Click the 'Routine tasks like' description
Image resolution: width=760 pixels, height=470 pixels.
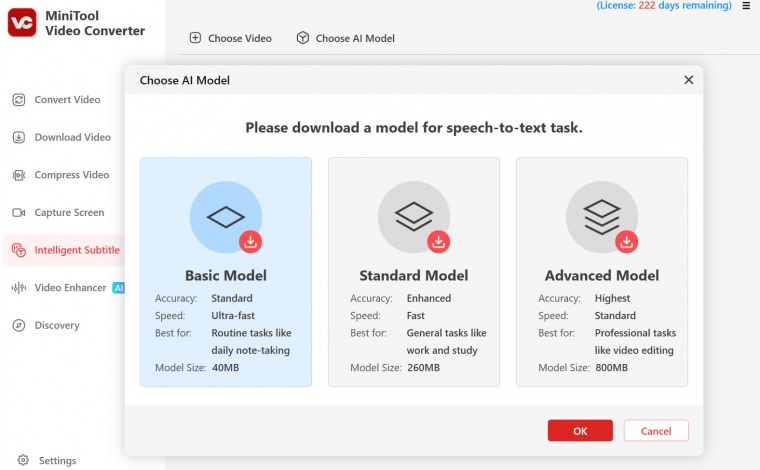tap(252, 333)
